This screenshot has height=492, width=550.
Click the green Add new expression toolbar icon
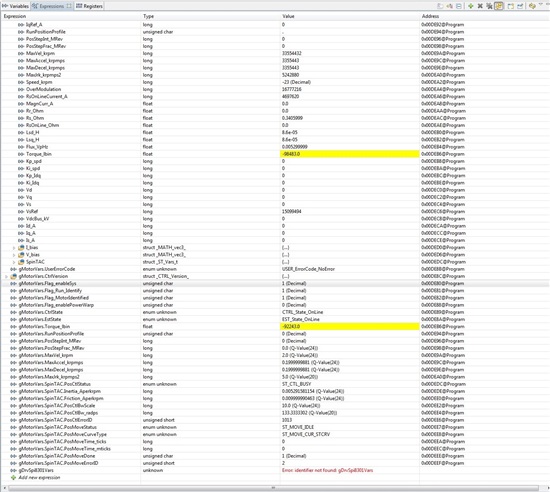pos(471,6)
